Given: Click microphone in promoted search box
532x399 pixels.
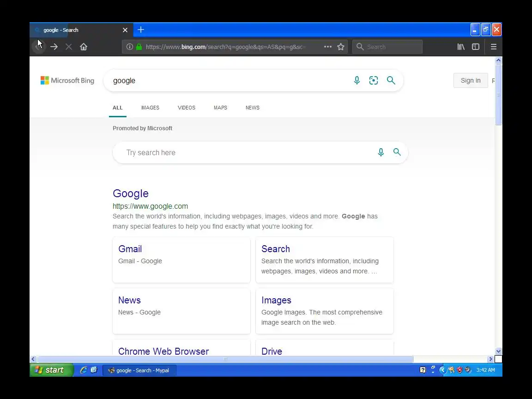Looking at the screenshot, I should click(381, 152).
